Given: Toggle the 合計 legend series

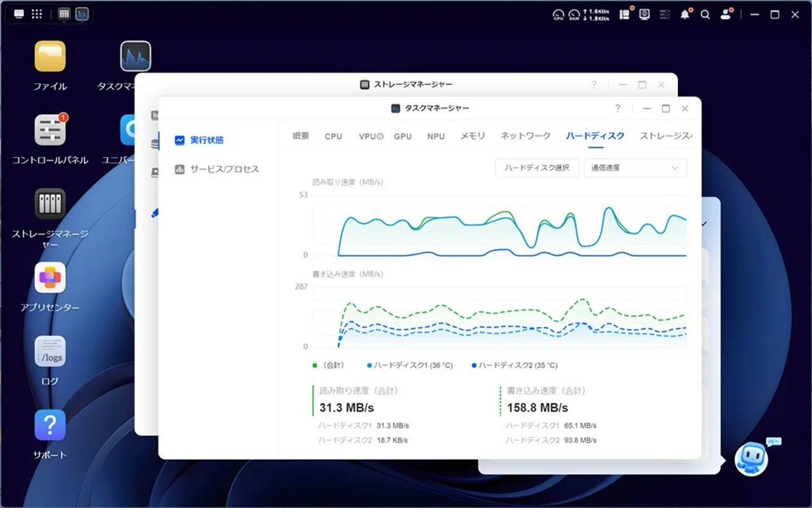Looking at the screenshot, I should 328,366.
